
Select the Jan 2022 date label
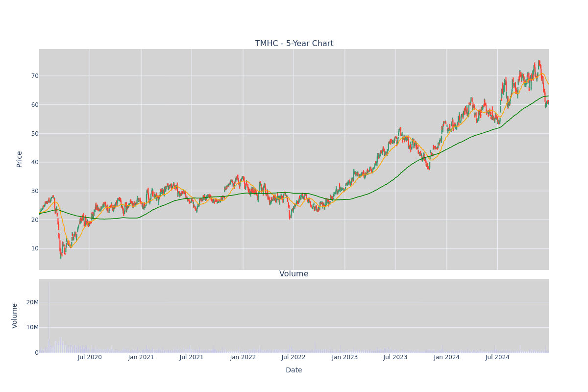click(243, 357)
